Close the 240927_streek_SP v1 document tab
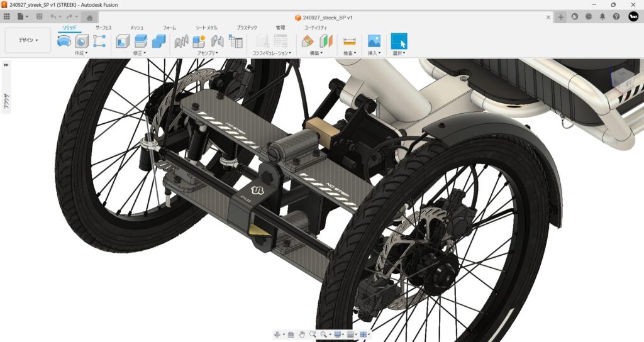The width and height of the screenshot is (644, 342). pos(548,17)
